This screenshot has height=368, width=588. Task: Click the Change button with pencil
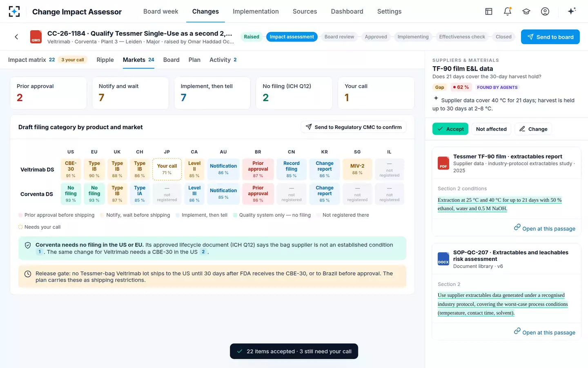coord(533,129)
